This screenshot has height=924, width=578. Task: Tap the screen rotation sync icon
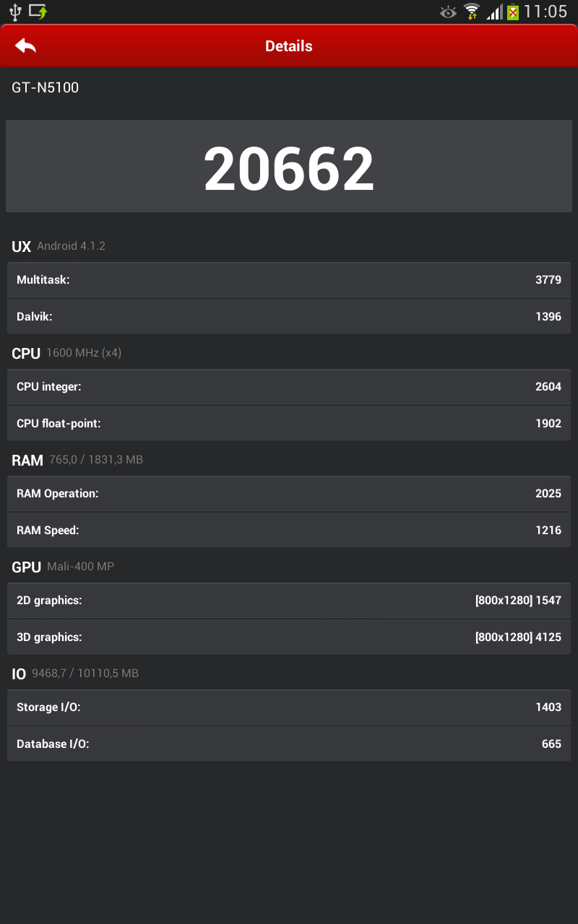(38, 12)
